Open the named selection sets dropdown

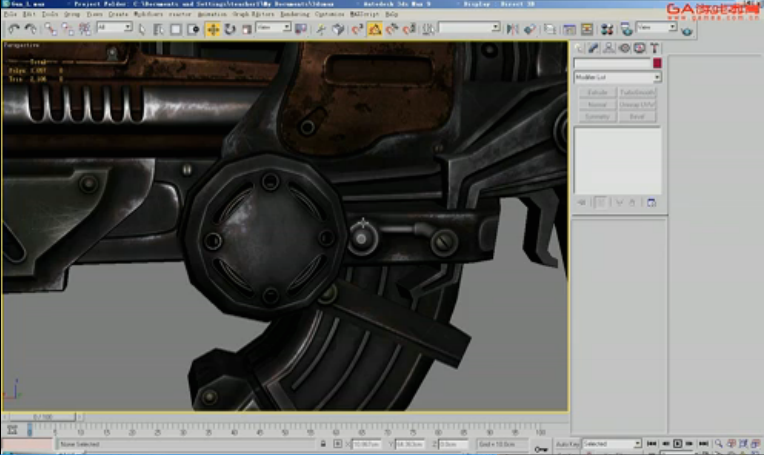[x=469, y=27]
